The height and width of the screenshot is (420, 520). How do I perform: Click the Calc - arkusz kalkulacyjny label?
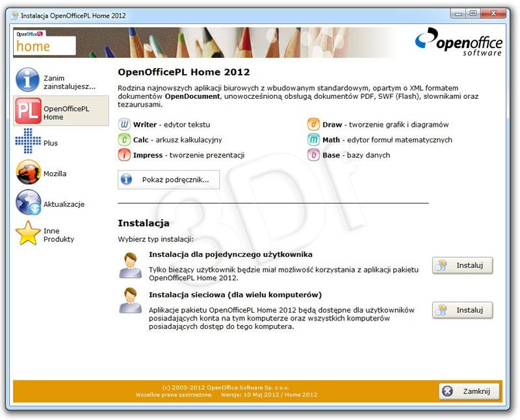pos(177,140)
